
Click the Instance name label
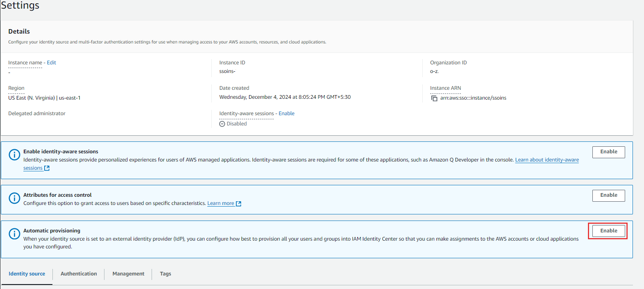point(25,63)
